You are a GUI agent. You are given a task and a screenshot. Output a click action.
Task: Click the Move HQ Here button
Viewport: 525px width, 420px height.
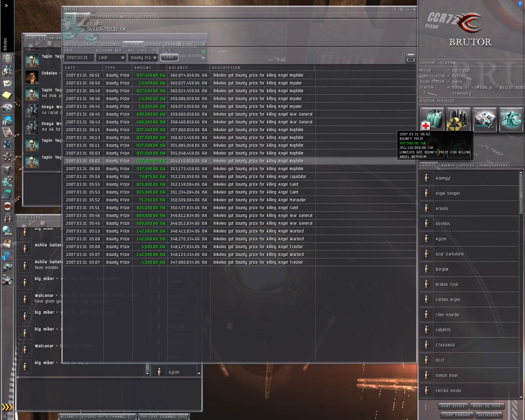pyautogui.click(x=487, y=406)
